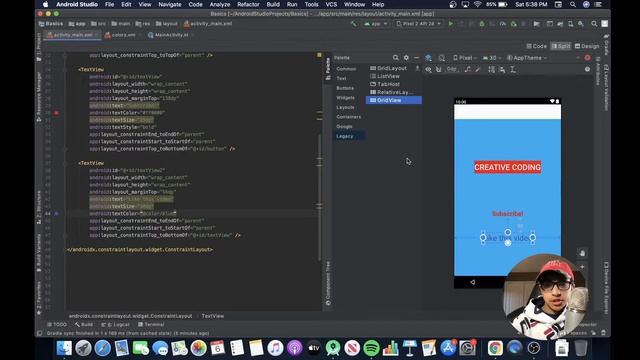Open the Build menu
The height and width of the screenshot is (360, 640).
273,4
